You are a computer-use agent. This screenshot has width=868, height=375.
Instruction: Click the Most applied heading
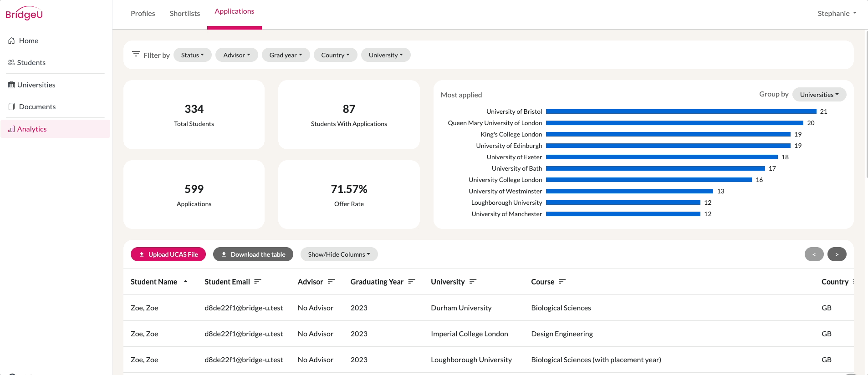pyautogui.click(x=461, y=95)
